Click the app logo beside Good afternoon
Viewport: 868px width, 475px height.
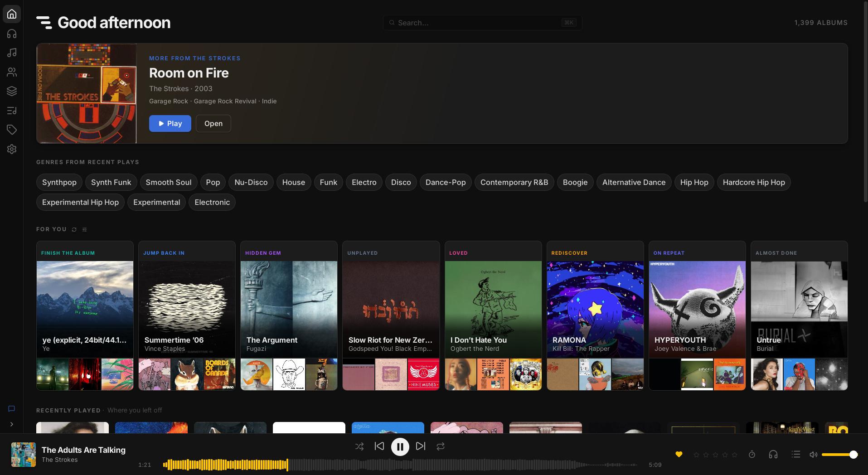44,23
